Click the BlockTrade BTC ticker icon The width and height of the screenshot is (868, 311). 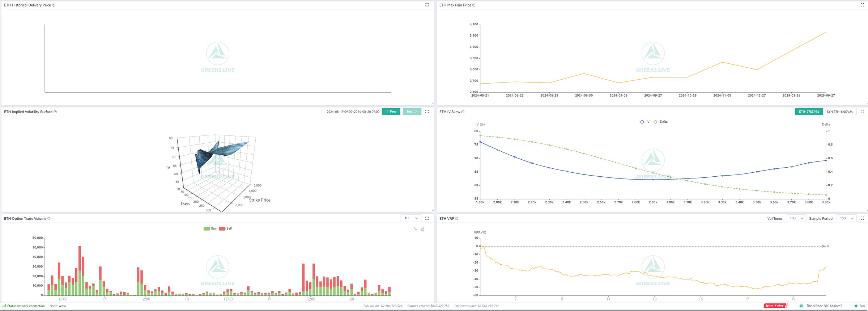tap(801, 306)
